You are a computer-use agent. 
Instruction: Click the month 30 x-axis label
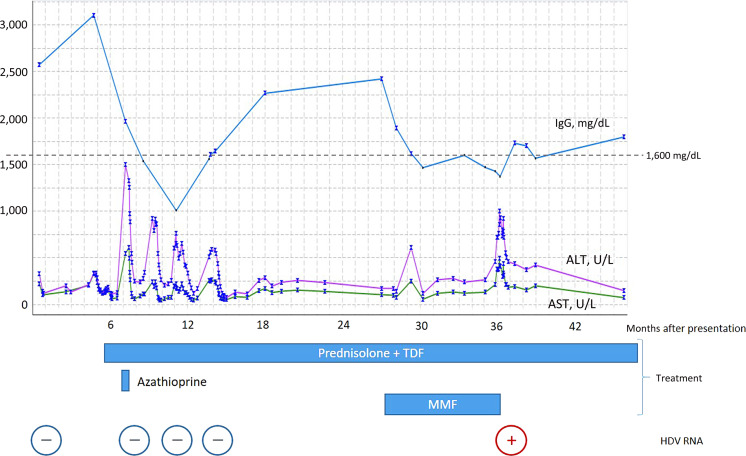point(422,326)
